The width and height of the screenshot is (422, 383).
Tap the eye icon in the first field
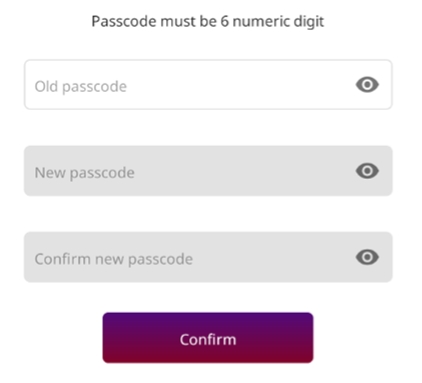pos(367,85)
